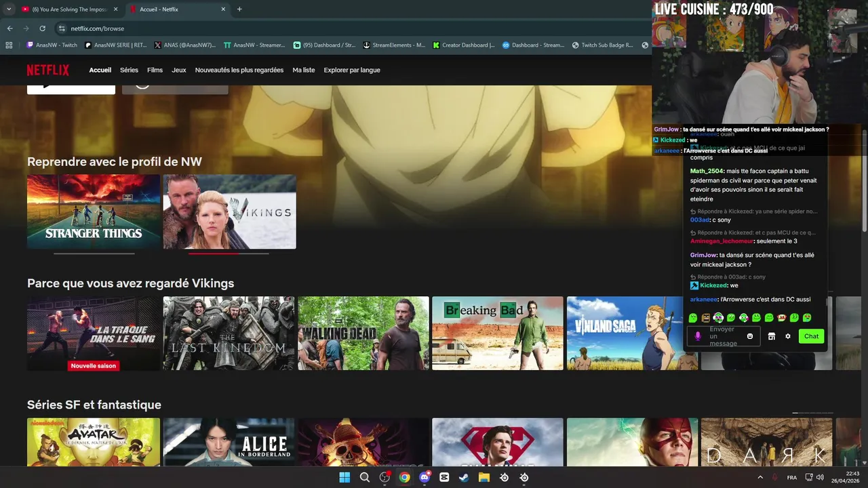Select the first green blob emote
Screen dimensions: 868x488
coord(693,317)
